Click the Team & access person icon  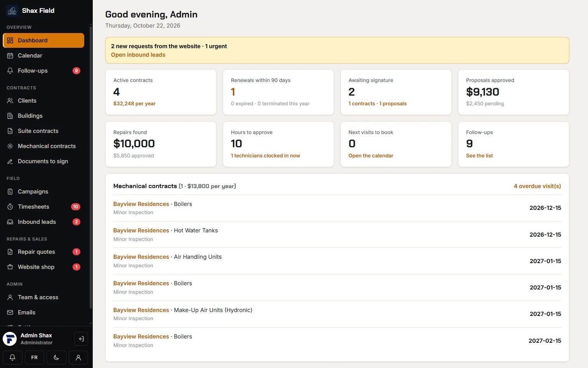(10, 297)
